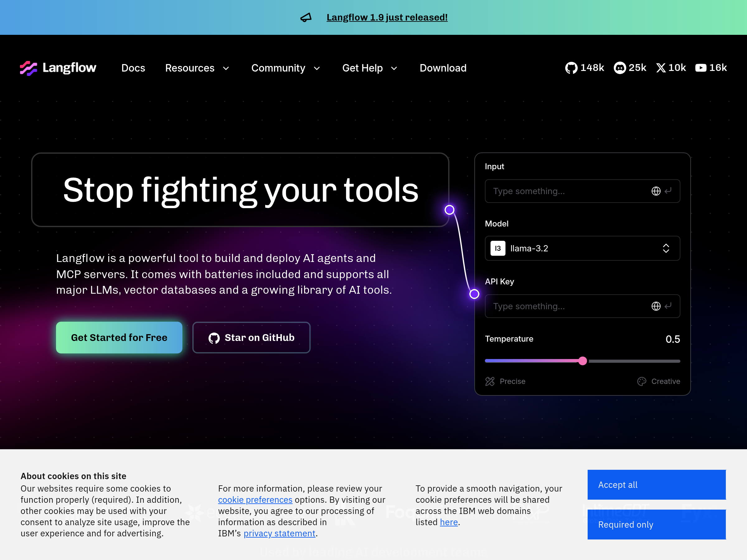Image resolution: width=747 pixels, height=560 pixels.
Task: Click the Creative palette icon
Action: point(641,381)
